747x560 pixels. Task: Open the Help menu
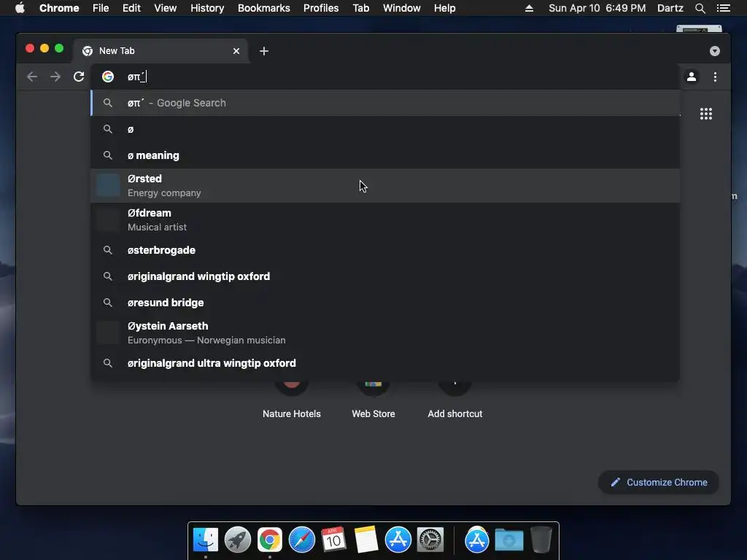[x=444, y=8]
